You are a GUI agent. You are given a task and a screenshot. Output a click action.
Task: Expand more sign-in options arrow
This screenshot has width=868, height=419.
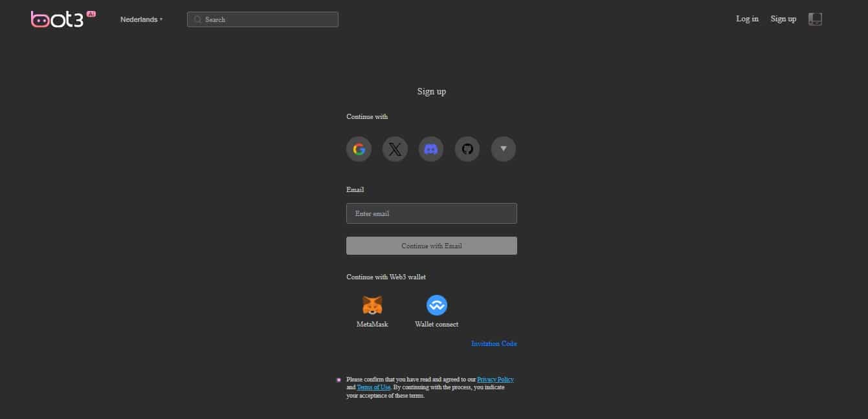tap(504, 149)
